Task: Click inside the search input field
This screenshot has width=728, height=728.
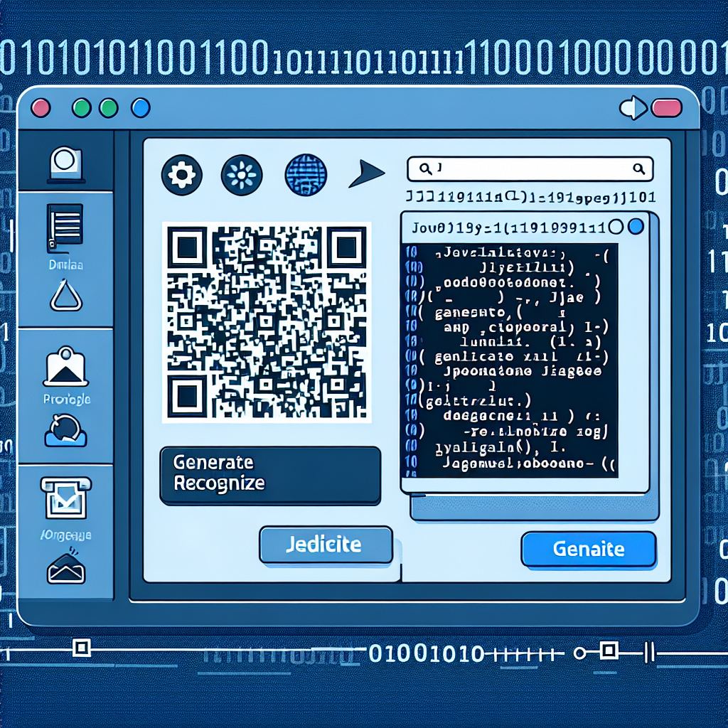Action: point(530,168)
